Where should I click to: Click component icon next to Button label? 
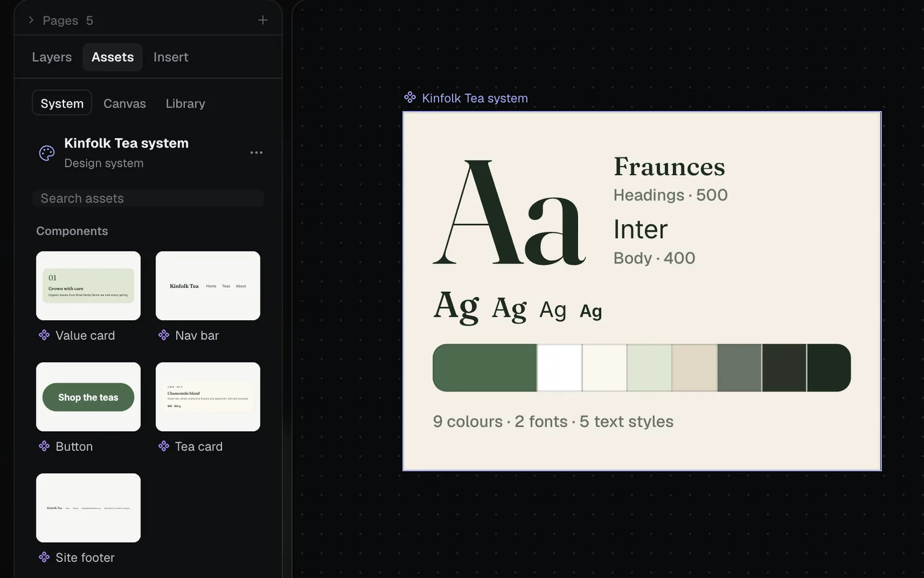pos(44,446)
